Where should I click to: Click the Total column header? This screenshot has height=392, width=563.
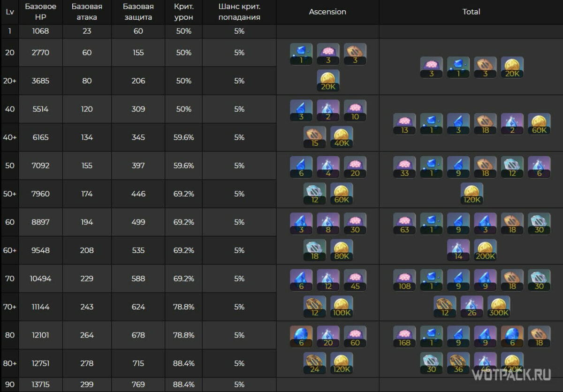[x=471, y=12]
